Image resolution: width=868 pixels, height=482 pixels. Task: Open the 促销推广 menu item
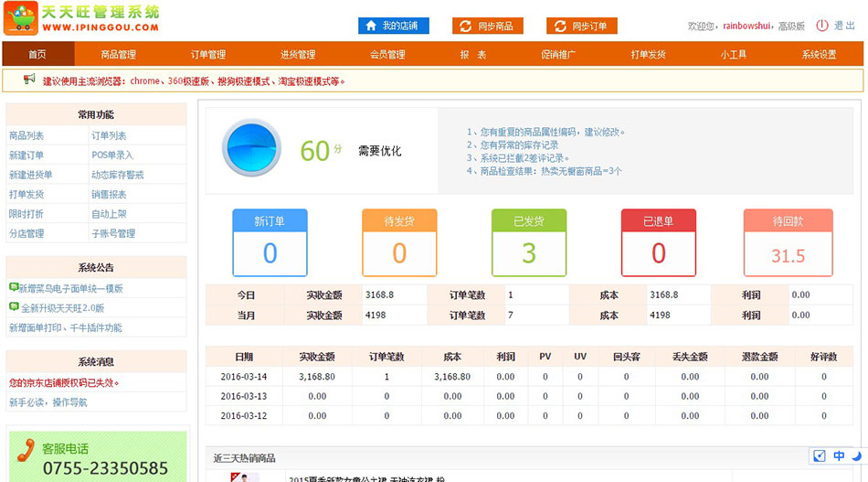point(558,55)
